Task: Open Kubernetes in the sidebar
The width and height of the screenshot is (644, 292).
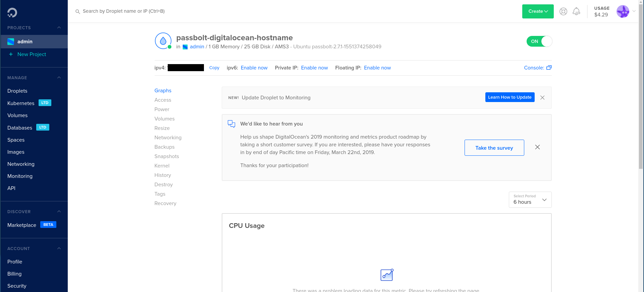Action: pos(21,103)
